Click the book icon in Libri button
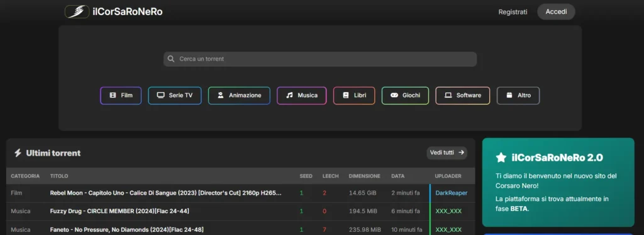Image resolution: width=644 pixels, height=235 pixels. pos(346,95)
